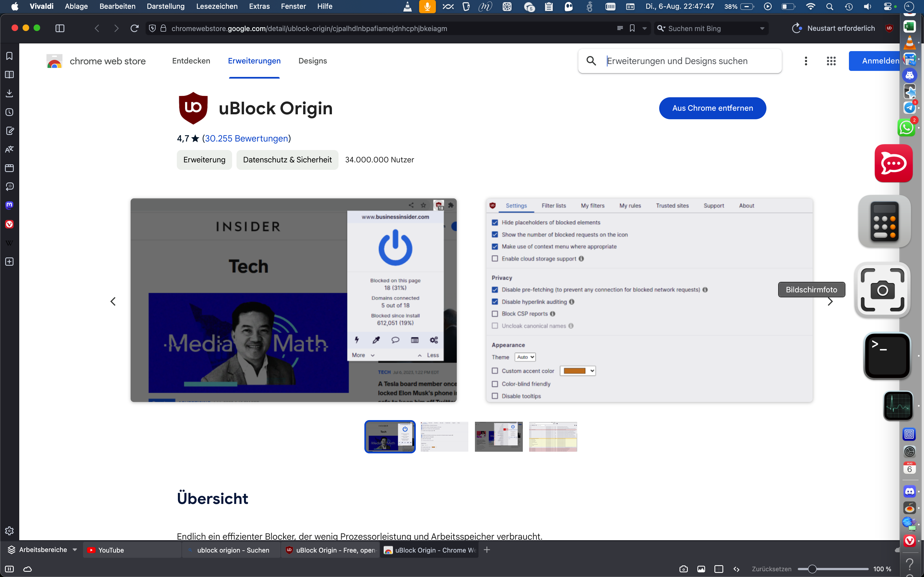Open the 30.255 Bewertungen link
This screenshot has width=924, height=577.
[246, 138]
